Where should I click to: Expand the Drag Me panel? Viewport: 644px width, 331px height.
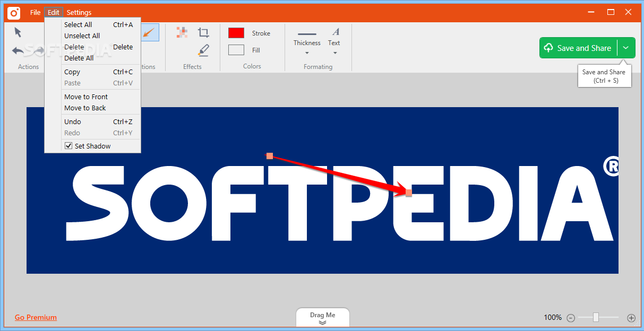[x=322, y=318]
